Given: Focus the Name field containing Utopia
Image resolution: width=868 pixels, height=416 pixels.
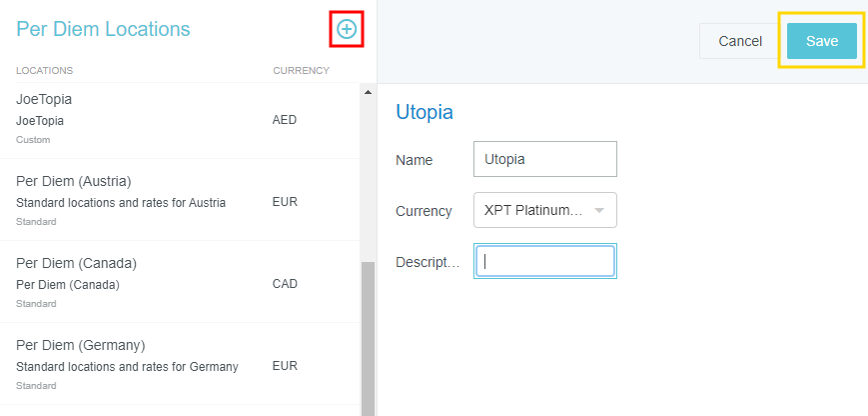Looking at the screenshot, I should tap(544, 159).
